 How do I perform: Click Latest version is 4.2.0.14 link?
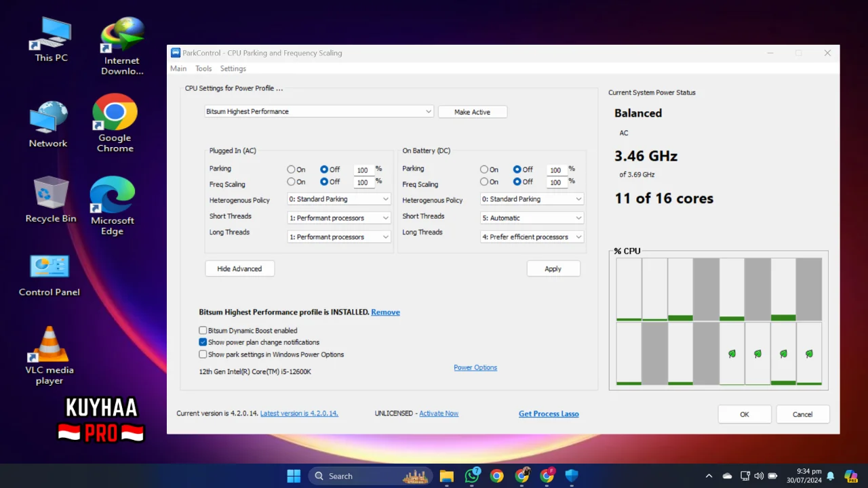click(299, 413)
